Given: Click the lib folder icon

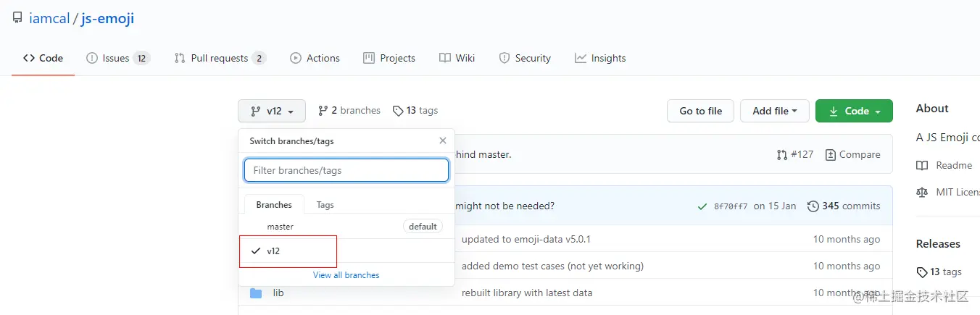Looking at the screenshot, I should click(x=256, y=293).
